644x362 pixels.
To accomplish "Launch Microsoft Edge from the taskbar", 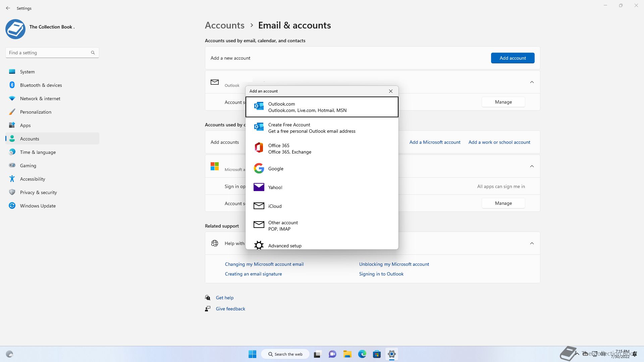I will [362, 354].
